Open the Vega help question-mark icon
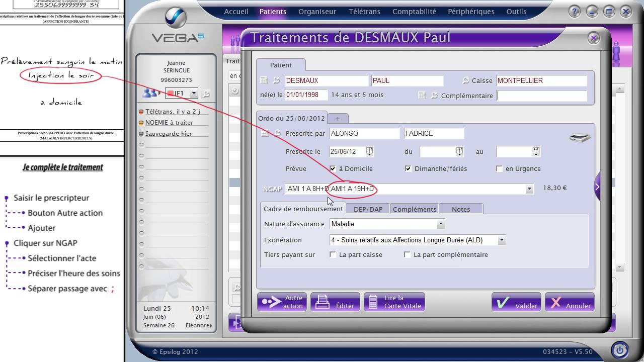Screen dimensions: 644x362 [575, 11]
